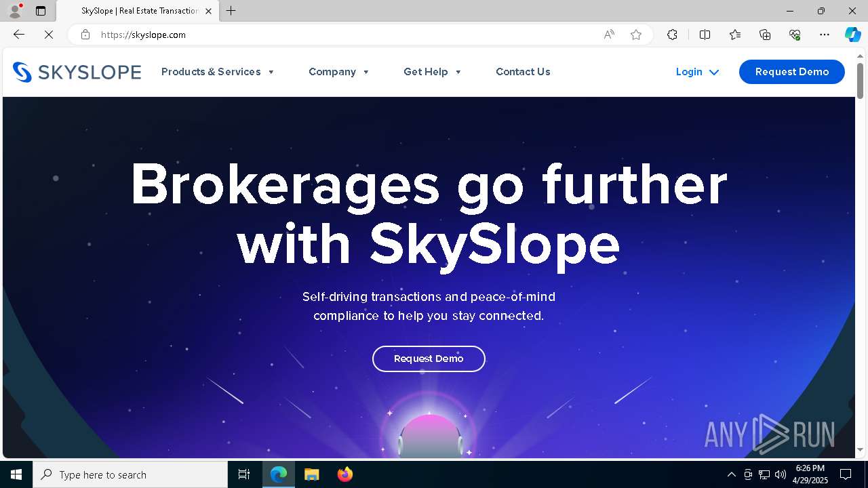This screenshot has width=868, height=488.
Task: Go back to previous page
Action: 19,35
